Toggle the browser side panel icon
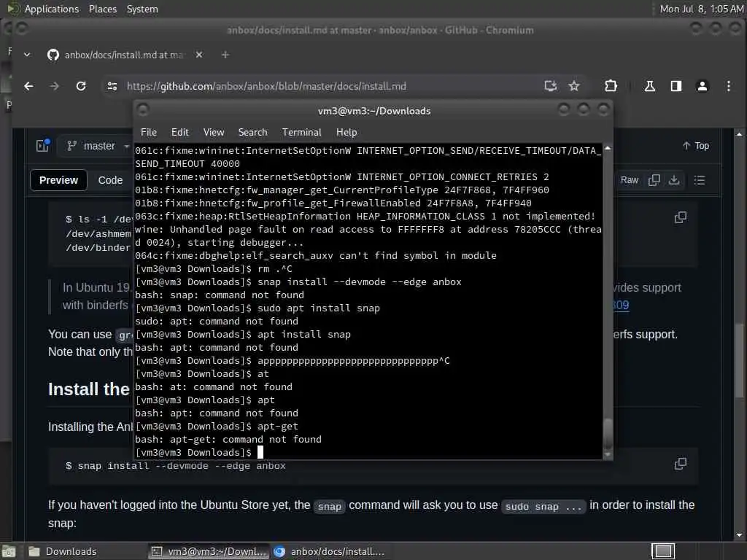Viewport: 747px width, 560px height. [x=676, y=86]
